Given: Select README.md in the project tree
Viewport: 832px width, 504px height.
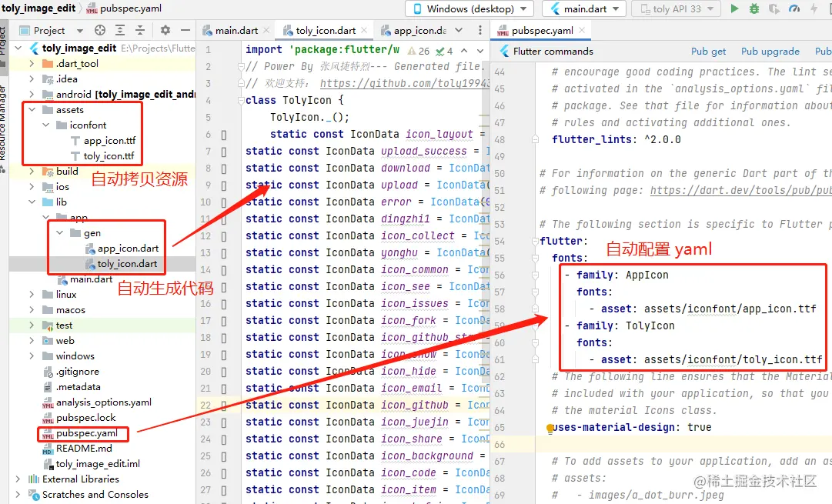Looking at the screenshot, I should pos(84,449).
